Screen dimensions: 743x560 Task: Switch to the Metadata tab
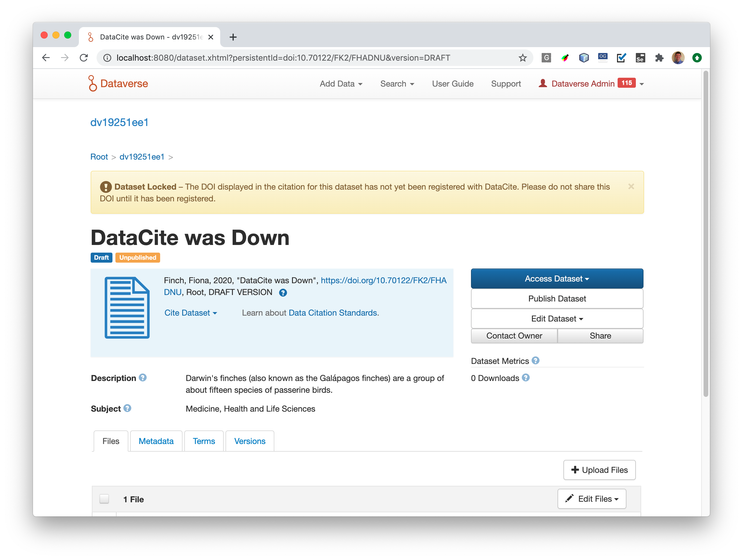156,441
